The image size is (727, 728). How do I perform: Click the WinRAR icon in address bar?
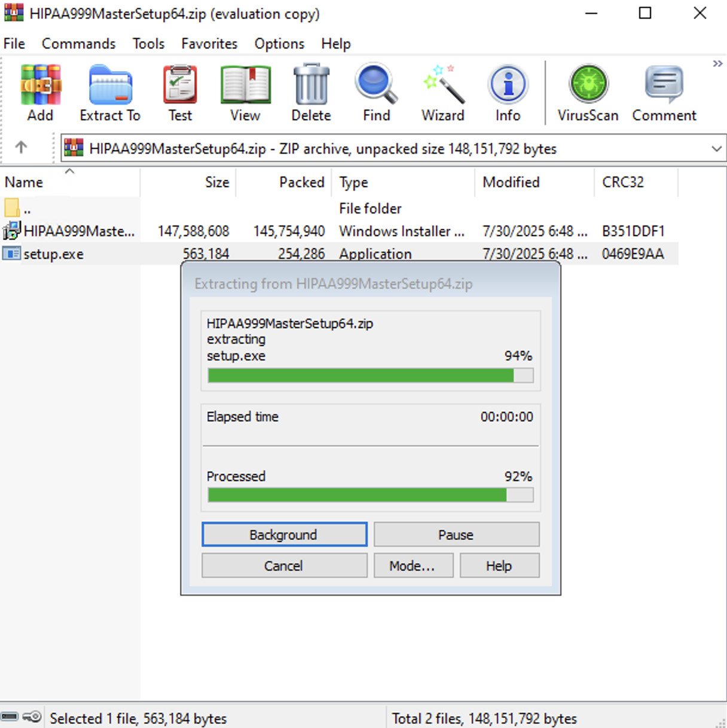click(74, 148)
